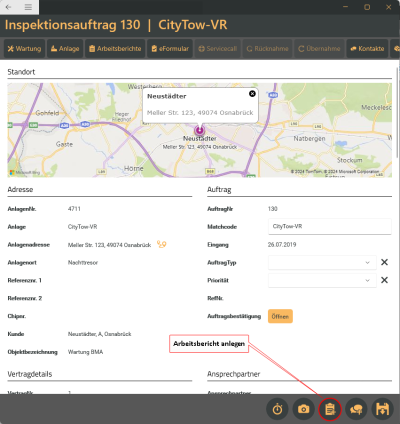Viewport: 400px width, 424px height.
Task: Open route navigation icon next to Anlagenadresse
Action: (x=162, y=245)
